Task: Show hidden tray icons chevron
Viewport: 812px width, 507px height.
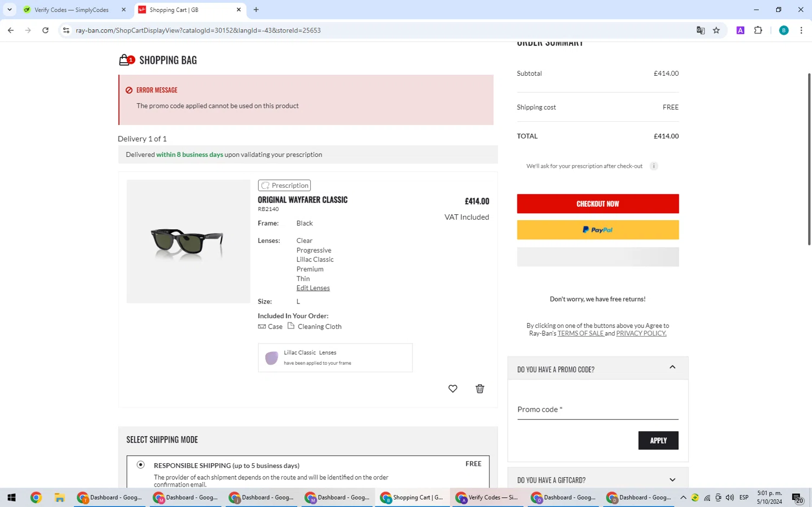Action: tap(683, 497)
